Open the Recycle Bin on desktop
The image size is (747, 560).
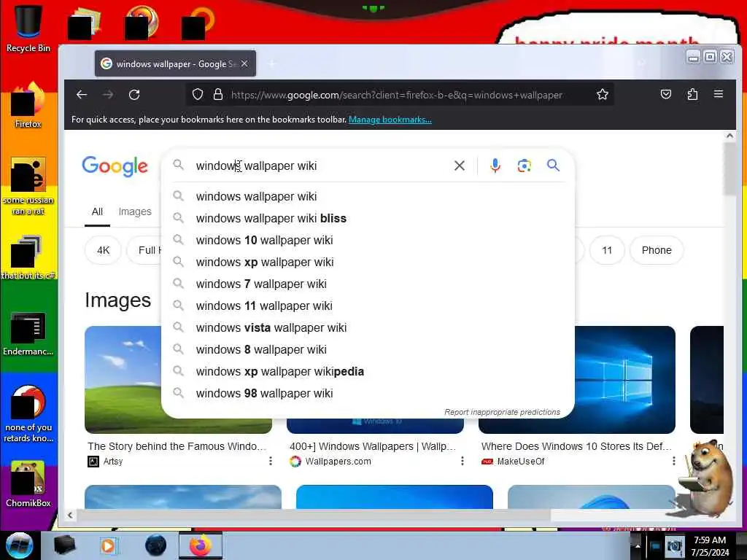pos(28,28)
